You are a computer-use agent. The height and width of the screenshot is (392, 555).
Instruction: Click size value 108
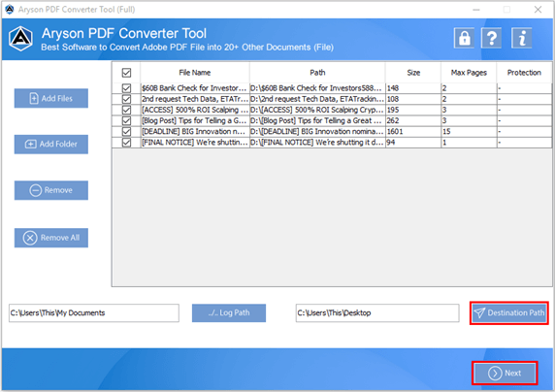coord(393,99)
